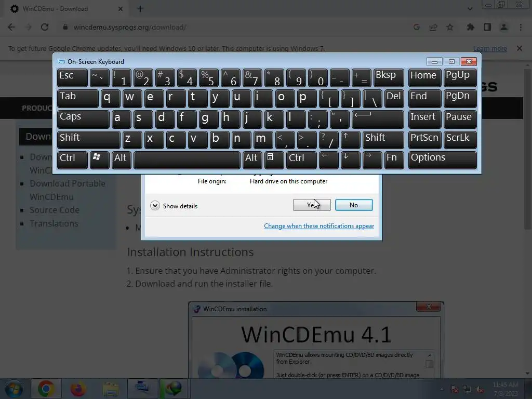Toggle the right Ctrl key
The width and height of the screenshot is (532, 399).
(x=301, y=160)
